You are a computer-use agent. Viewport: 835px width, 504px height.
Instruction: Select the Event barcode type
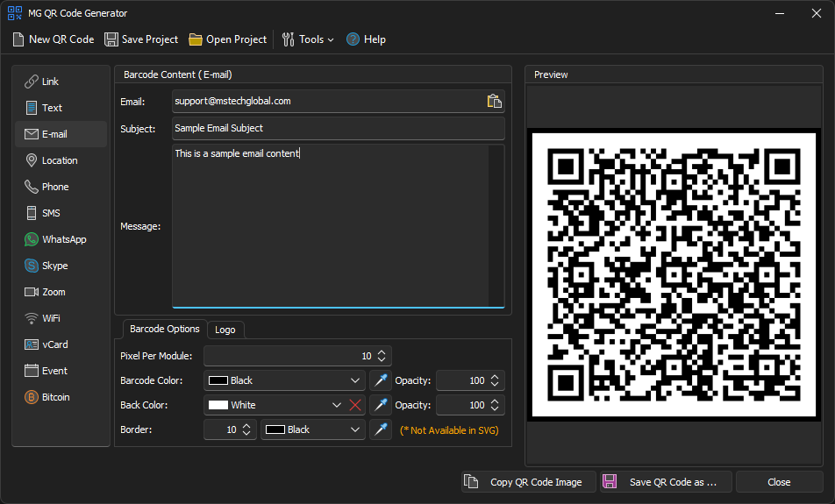click(61, 371)
